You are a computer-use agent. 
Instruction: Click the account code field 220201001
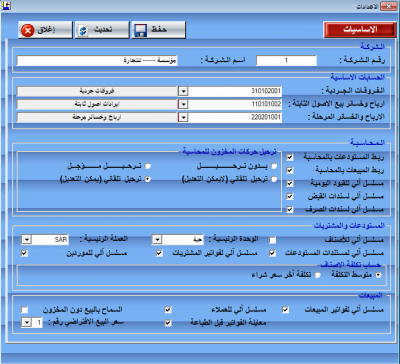(x=235, y=117)
